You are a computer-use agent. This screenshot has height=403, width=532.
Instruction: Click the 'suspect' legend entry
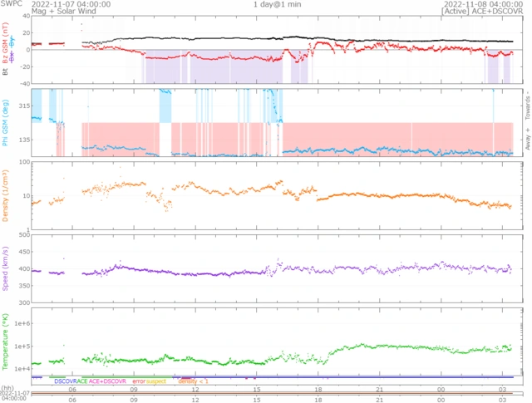(x=156, y=381)
